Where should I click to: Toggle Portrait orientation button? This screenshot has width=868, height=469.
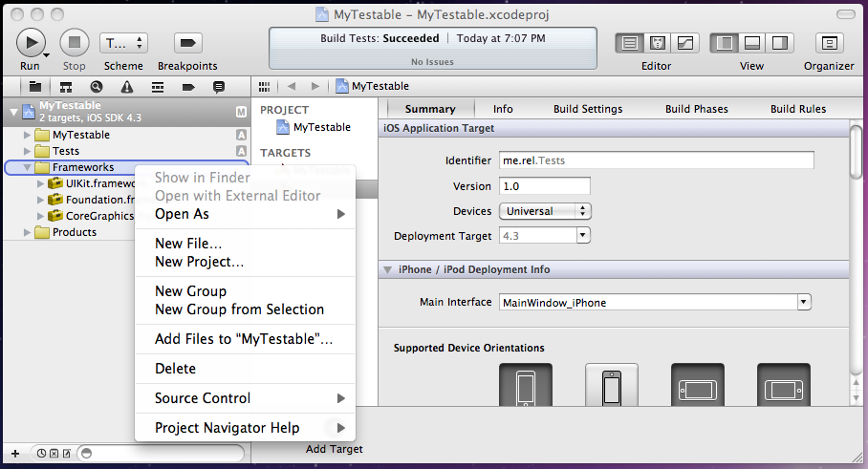(x=526, y=385)
